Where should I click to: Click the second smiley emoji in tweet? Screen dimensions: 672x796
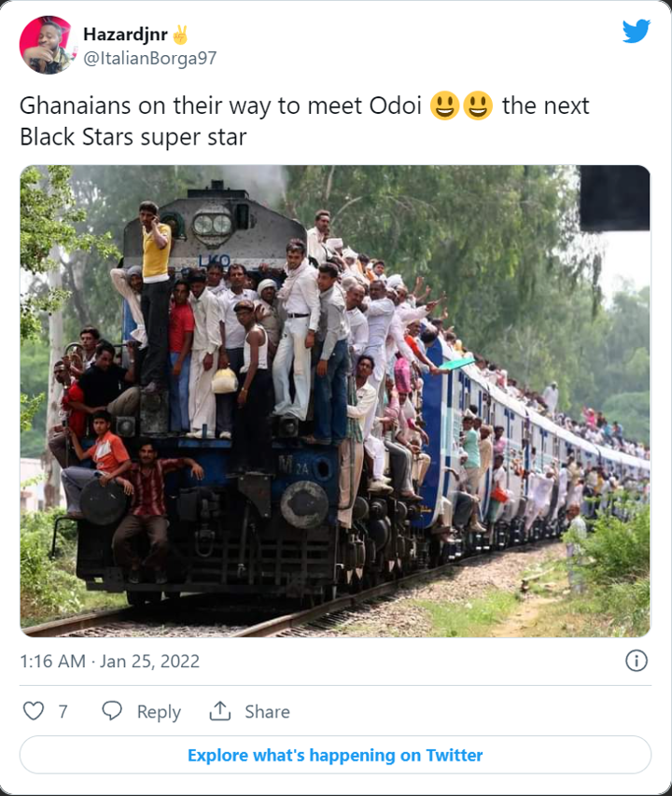point(478,105)
